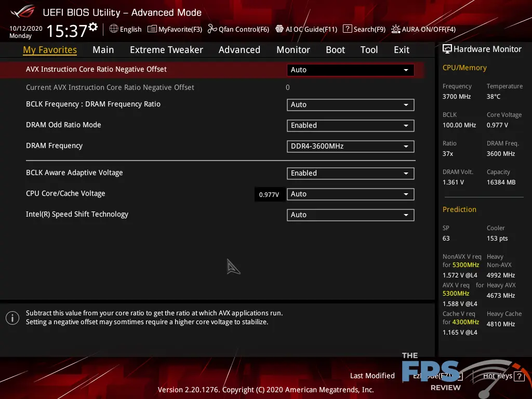The image size is (532, 399).
Task: Open time settings gear icon
Action: click(x=93, y=27)
